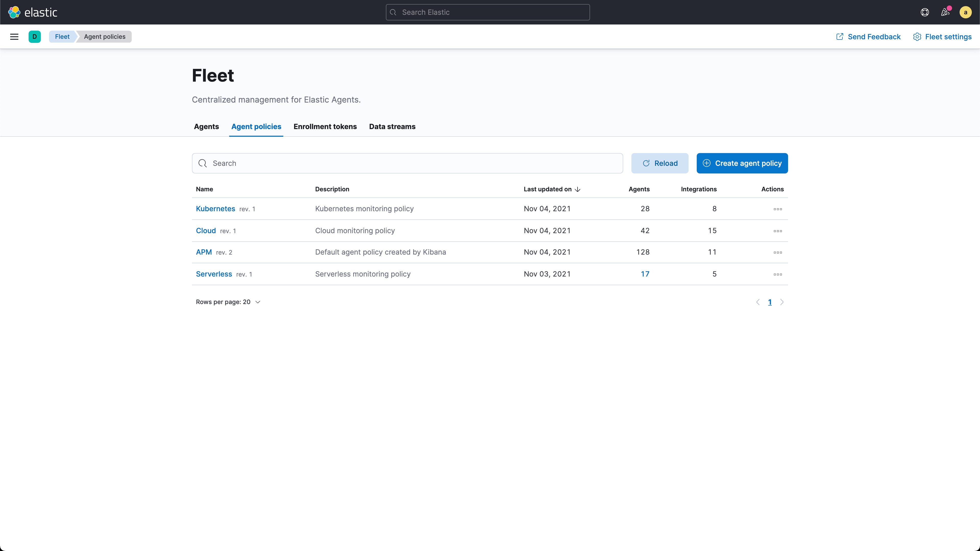Click 'Serverless monitoring policy' description

tap(363, 274)
